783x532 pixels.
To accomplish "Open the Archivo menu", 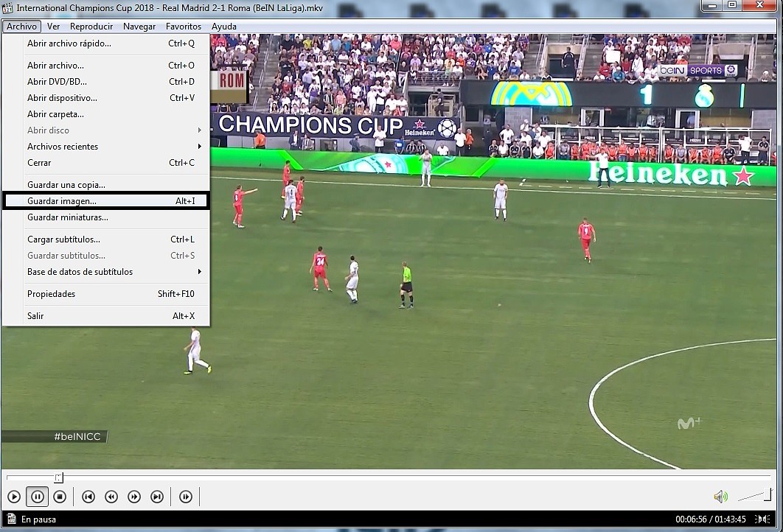I will (x=21, y=27).
